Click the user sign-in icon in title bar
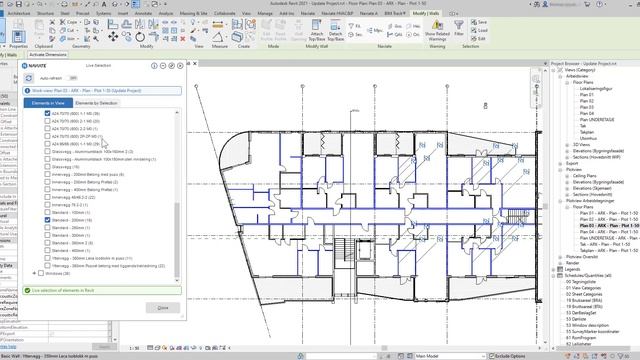 point(546,4)
